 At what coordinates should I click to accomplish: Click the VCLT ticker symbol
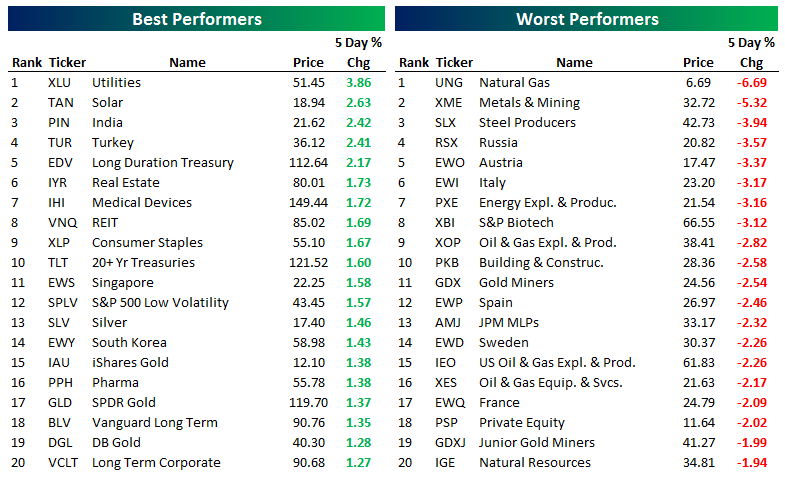click(x=63, y=463)
